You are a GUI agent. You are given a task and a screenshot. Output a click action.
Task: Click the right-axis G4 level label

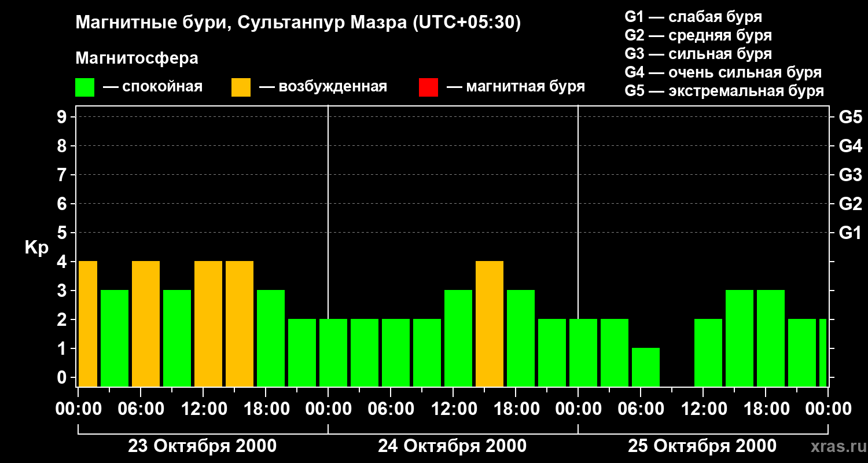coord(850,146)
